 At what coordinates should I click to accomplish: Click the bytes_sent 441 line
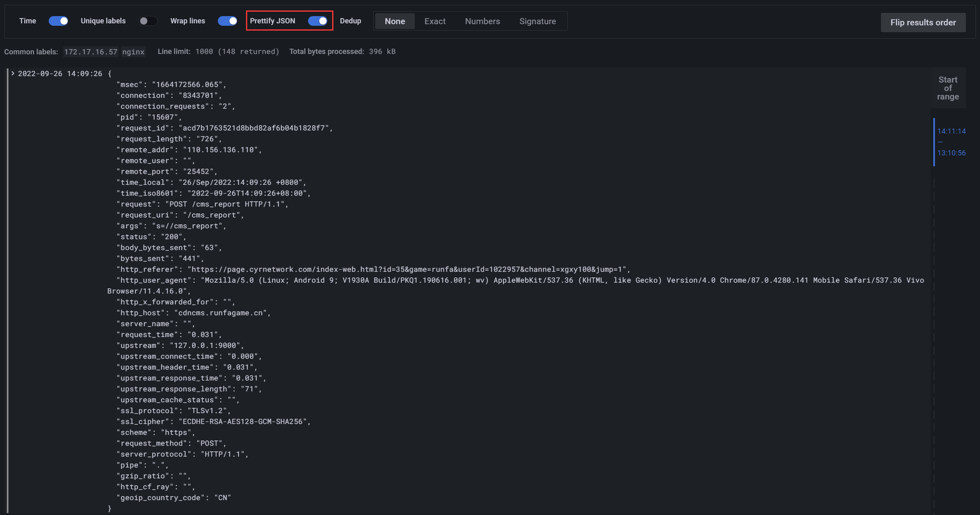click(160, 259)
